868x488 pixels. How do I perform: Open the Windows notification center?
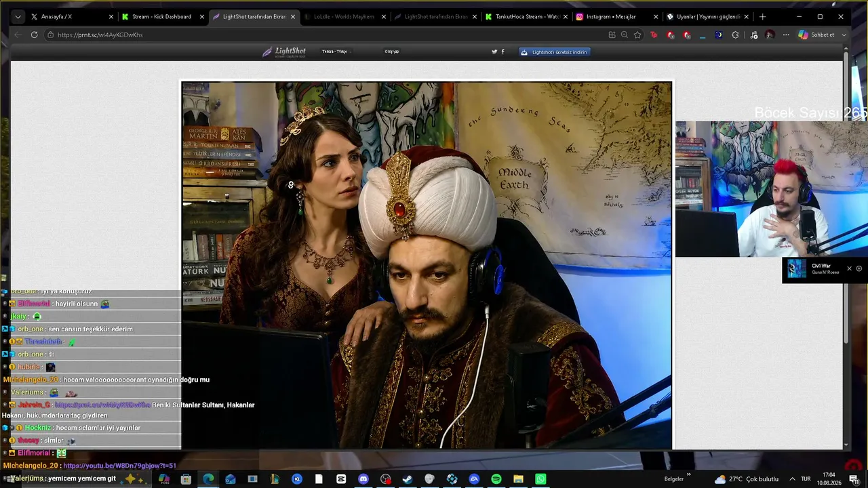coord(853,479)
